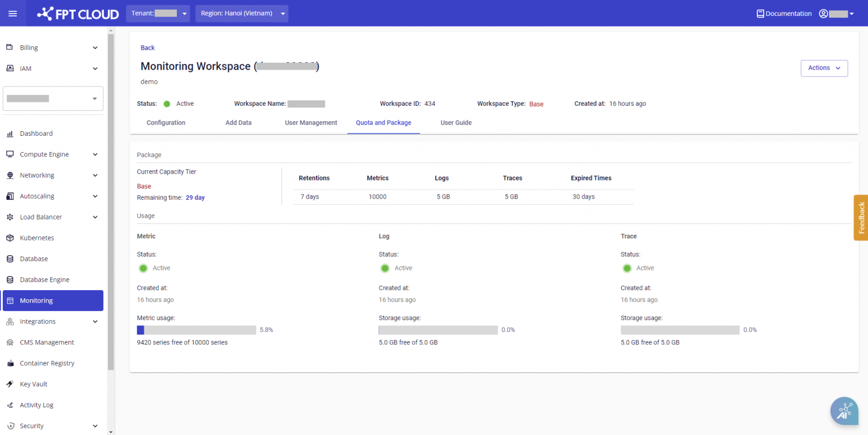This screenshot has width=868, height=435.
Task: Click the Activity Log sidebar icon
Action: point(10,405)
